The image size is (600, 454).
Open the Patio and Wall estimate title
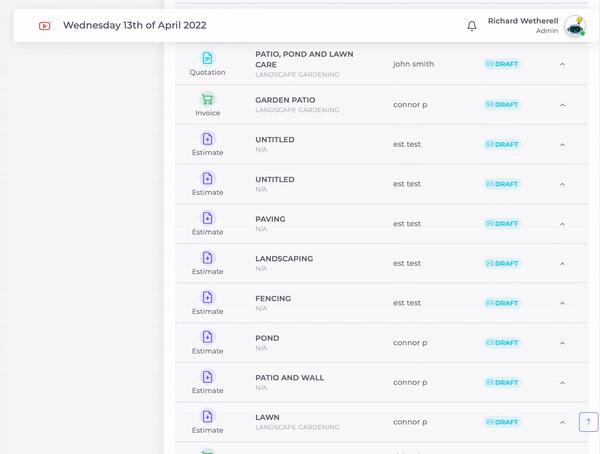coord(289,378)
